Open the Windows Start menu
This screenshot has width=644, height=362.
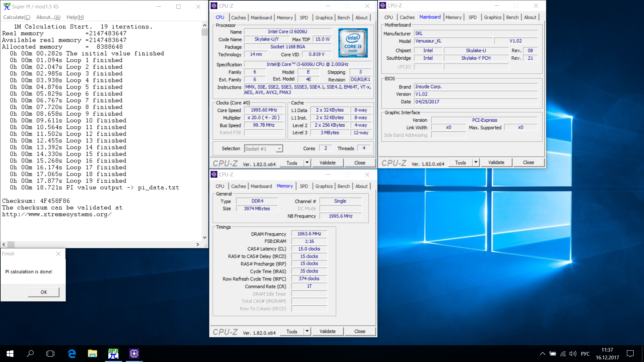[10, 353]
